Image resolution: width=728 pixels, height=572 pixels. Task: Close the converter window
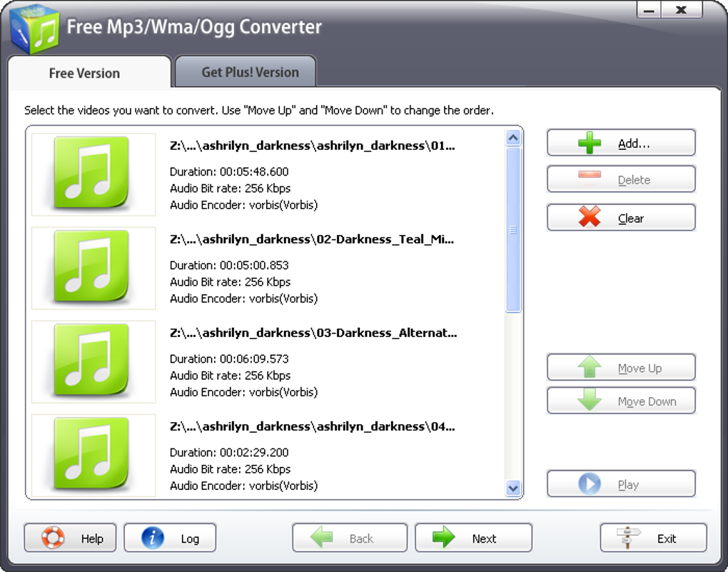tap(681, 10)
